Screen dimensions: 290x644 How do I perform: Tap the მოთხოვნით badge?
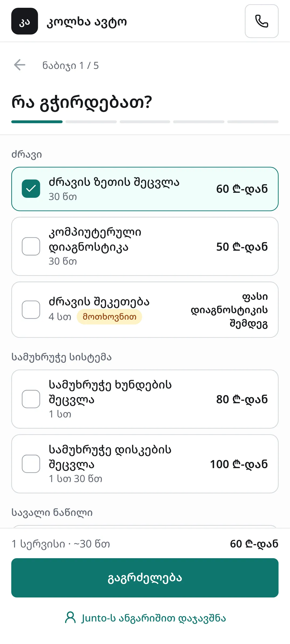[x=109, y=317]
